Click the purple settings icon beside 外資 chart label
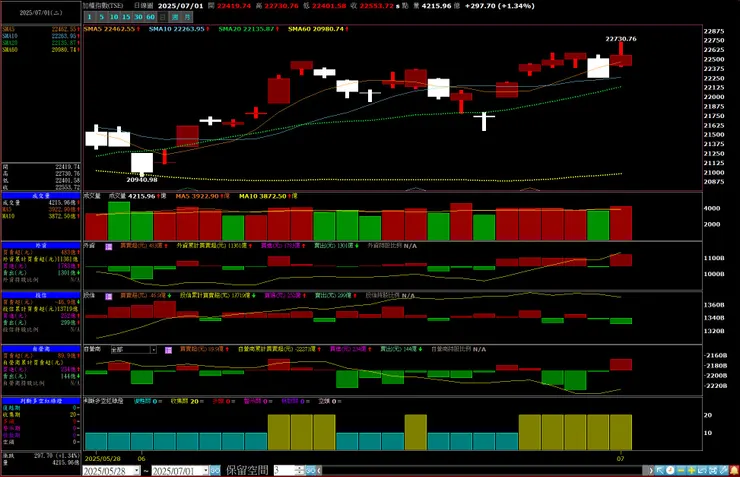 pos(109,246)
